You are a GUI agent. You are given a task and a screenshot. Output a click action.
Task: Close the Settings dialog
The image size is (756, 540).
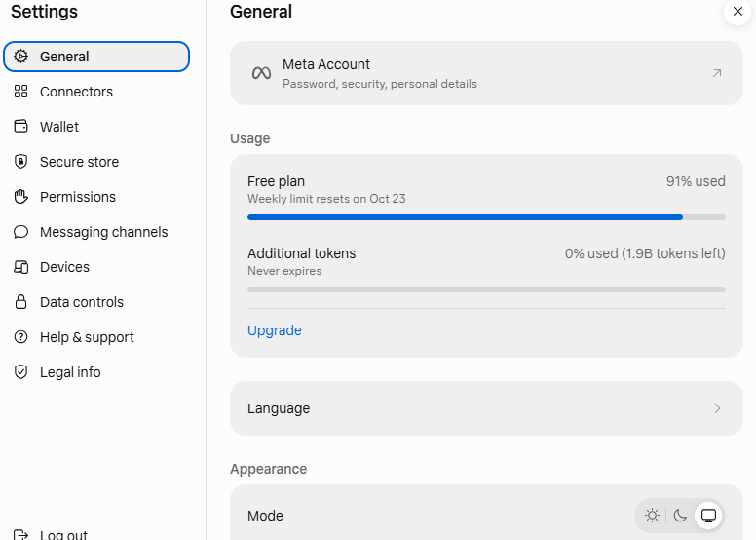pyautogui.click(x=737, y=12)
